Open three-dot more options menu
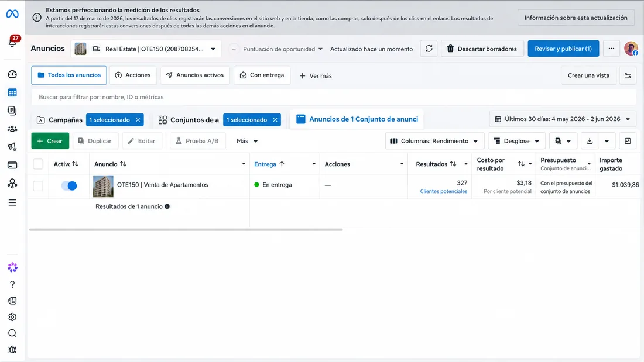This screenshot has height=362, width=644. coord(611,49)
